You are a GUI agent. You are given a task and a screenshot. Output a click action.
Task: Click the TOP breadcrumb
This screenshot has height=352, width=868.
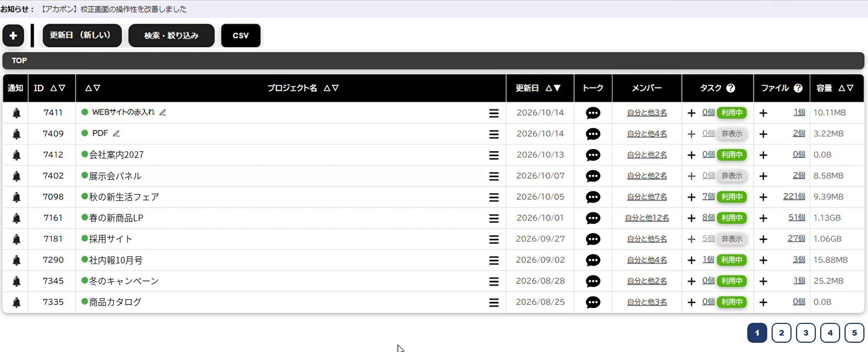(19, 61)
